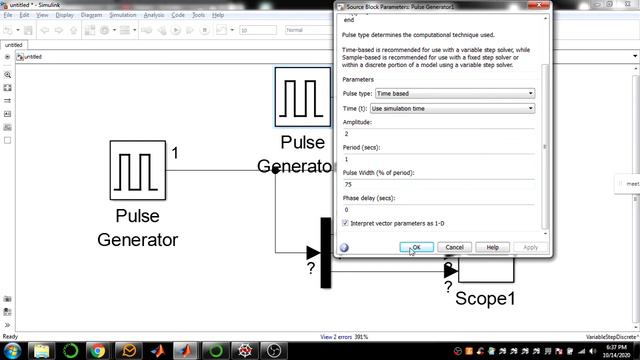Toggle the Model Browser icon beside breadcrumb
The height and width of the screenshot is (360, 640).
pyautogui.click(x=7, y=57)
